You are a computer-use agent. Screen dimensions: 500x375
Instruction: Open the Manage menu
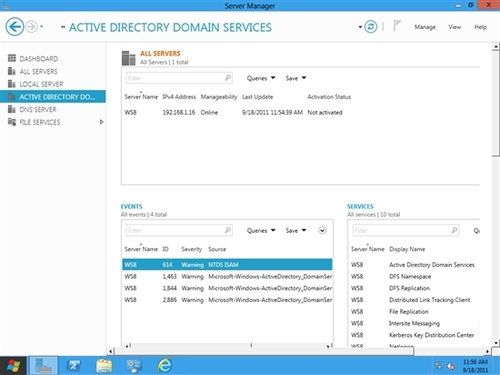425,27
